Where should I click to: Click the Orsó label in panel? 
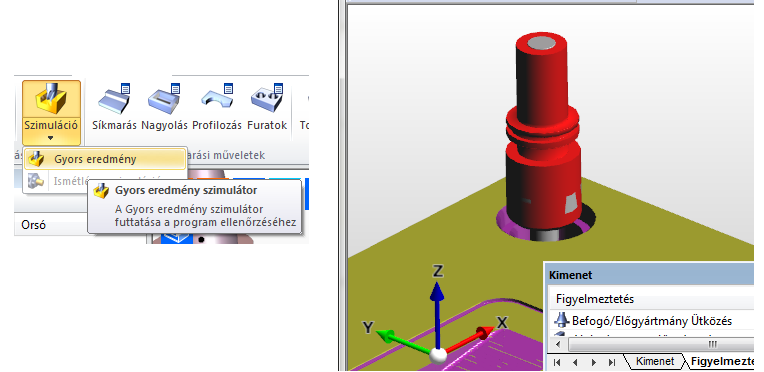[34, 225]
